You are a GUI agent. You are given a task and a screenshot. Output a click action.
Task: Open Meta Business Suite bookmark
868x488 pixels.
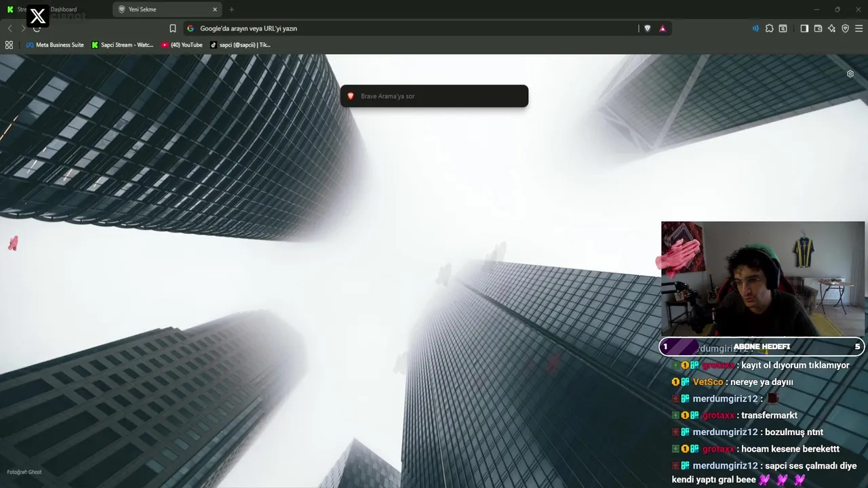[55, 45]
